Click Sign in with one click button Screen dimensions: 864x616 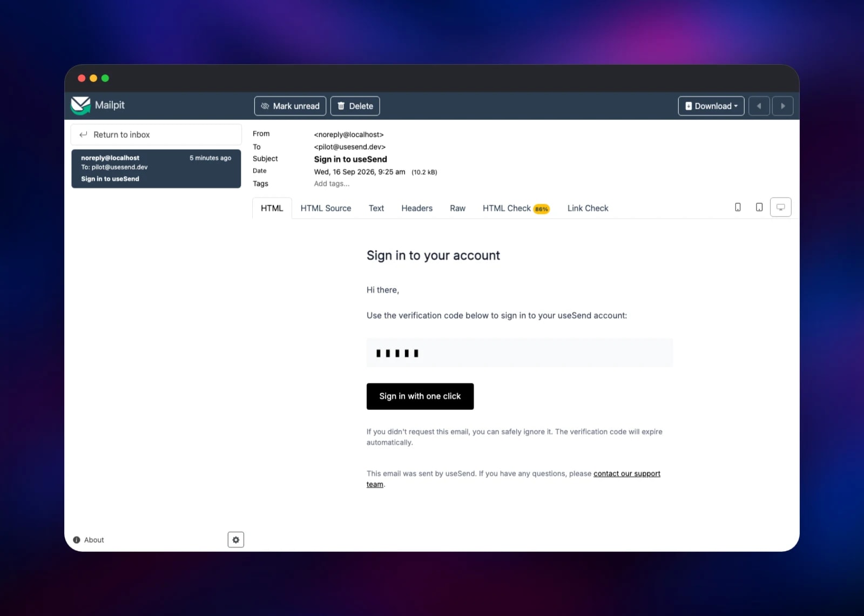(420, 396)
